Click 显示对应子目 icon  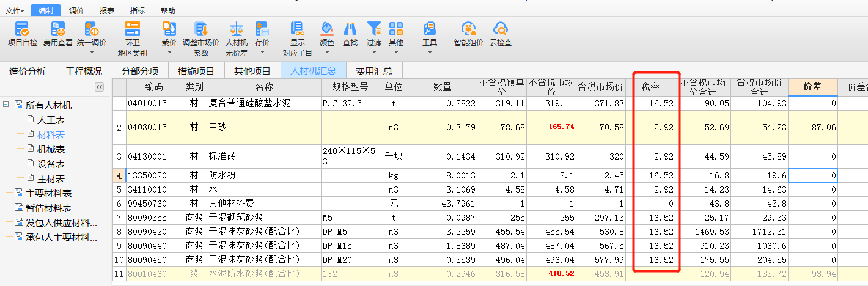(298, 29)
